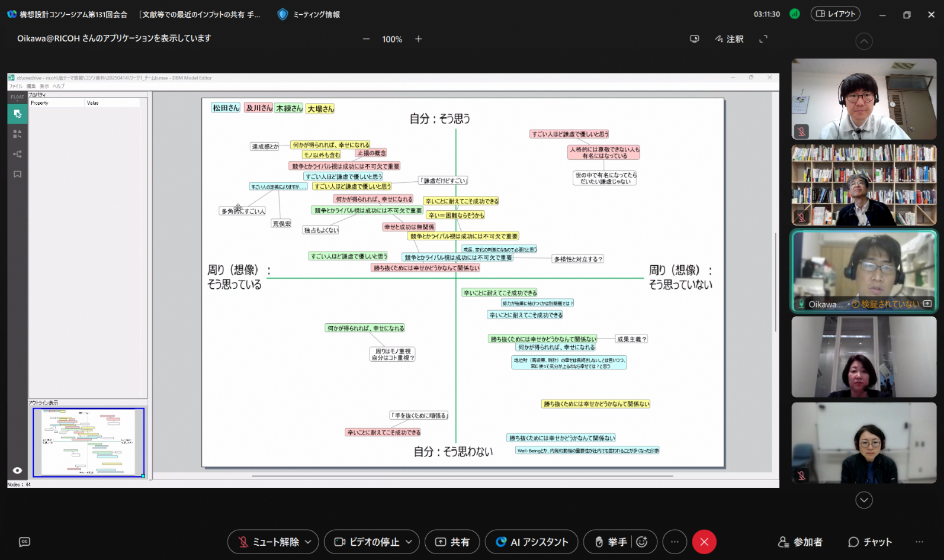The height and width of the screenshot is (560, 944).
Task: Click the 挙手 raise hand button
Action: click(611, 542)
